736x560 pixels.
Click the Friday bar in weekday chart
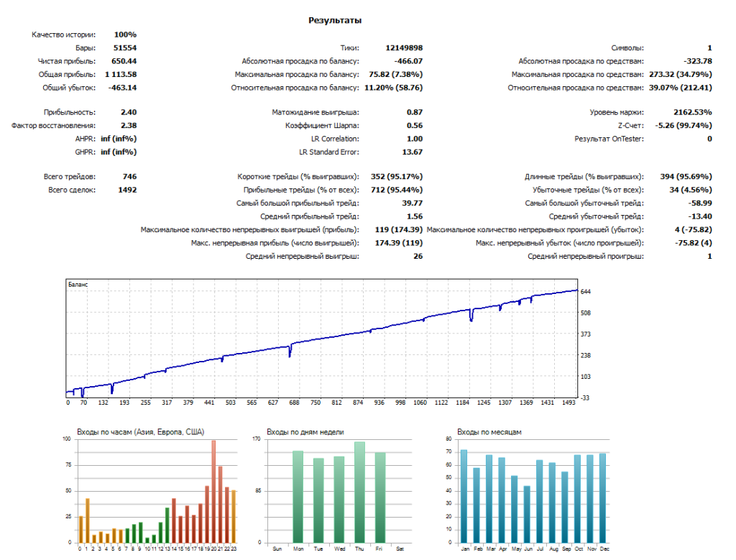[380, 497]
